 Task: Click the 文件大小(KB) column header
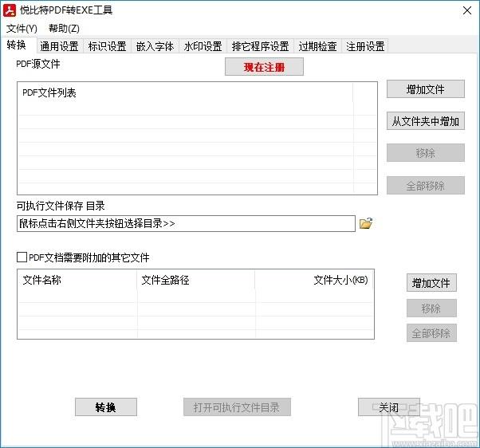[314, 280]
